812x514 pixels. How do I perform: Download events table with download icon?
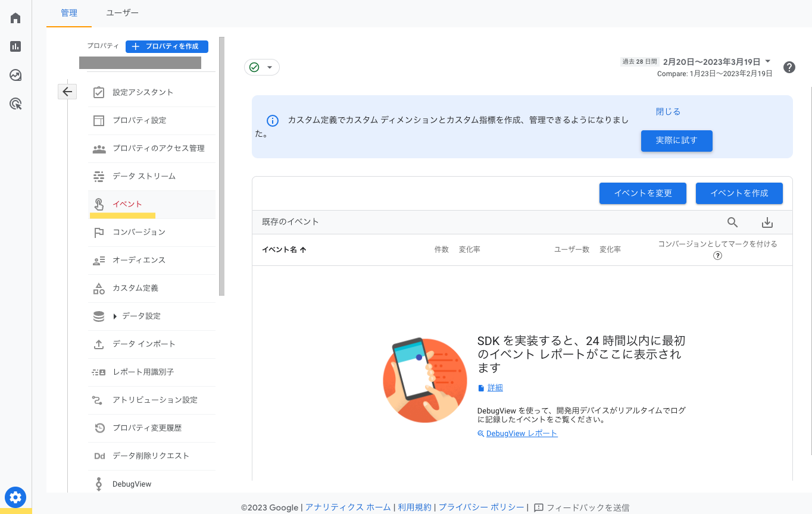[767, 222]
